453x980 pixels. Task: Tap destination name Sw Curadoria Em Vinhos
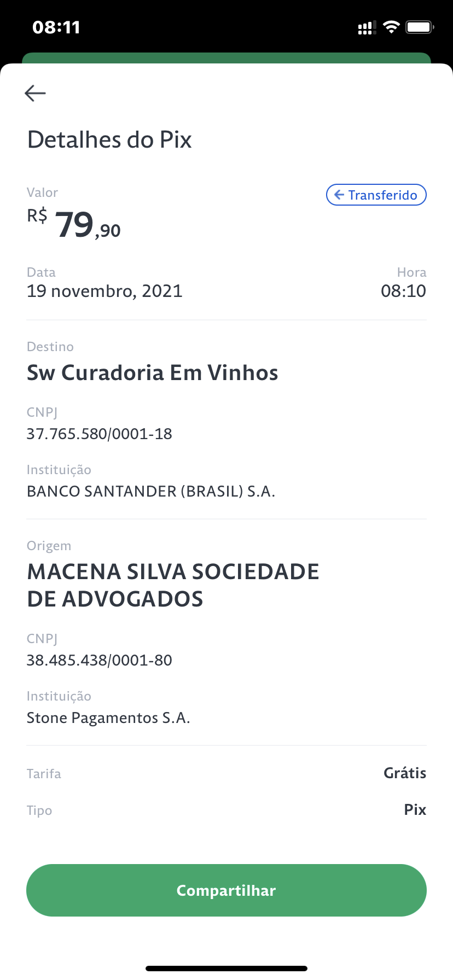click(x=153, y=373)
